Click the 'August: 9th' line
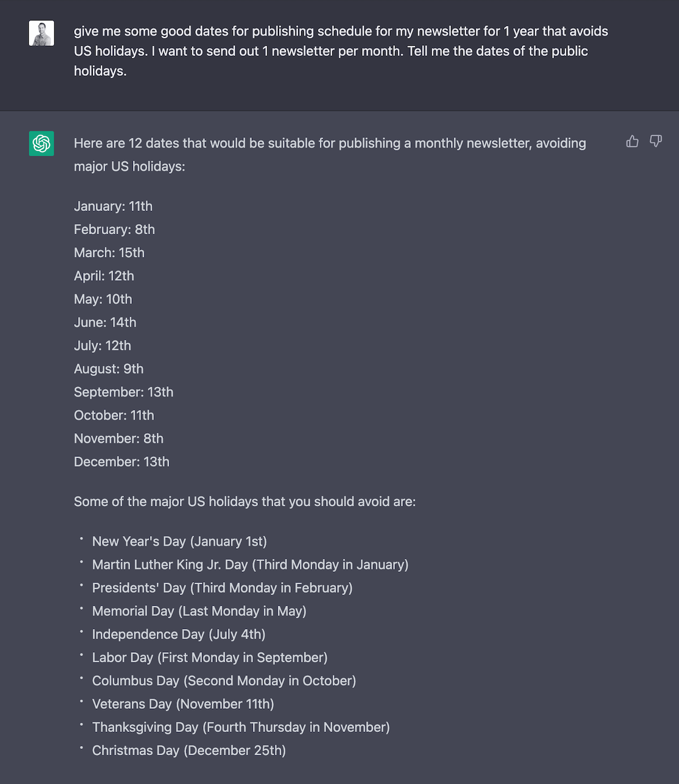 [x=109, y=369]
